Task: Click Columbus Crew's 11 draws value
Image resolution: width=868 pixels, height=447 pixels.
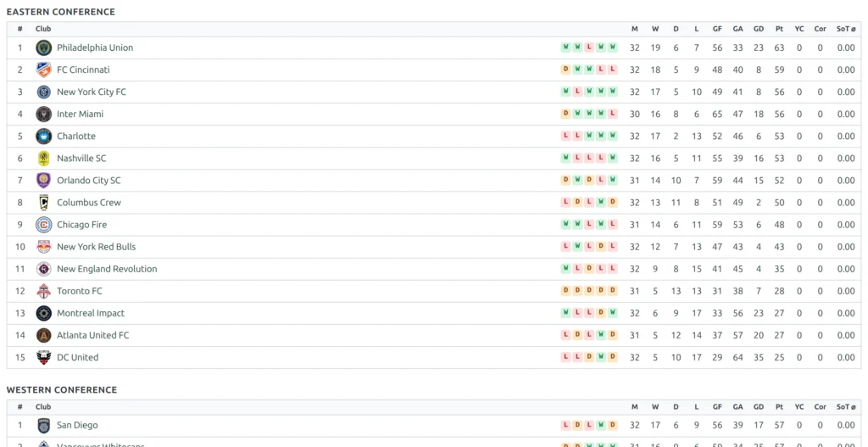Action: pyautogui.click(x=676, y=203)
